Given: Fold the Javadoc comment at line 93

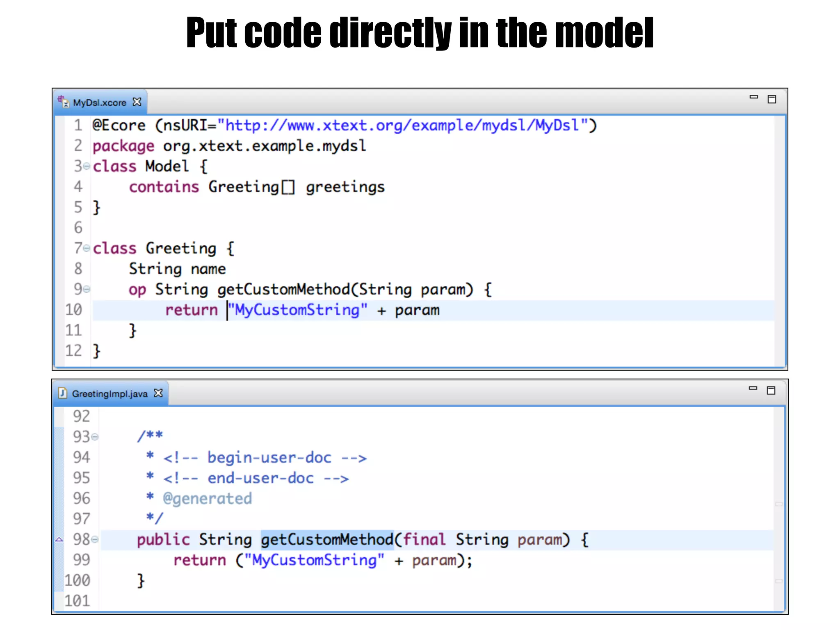Looking at the screenshot, I should click(x=95, y=437).
